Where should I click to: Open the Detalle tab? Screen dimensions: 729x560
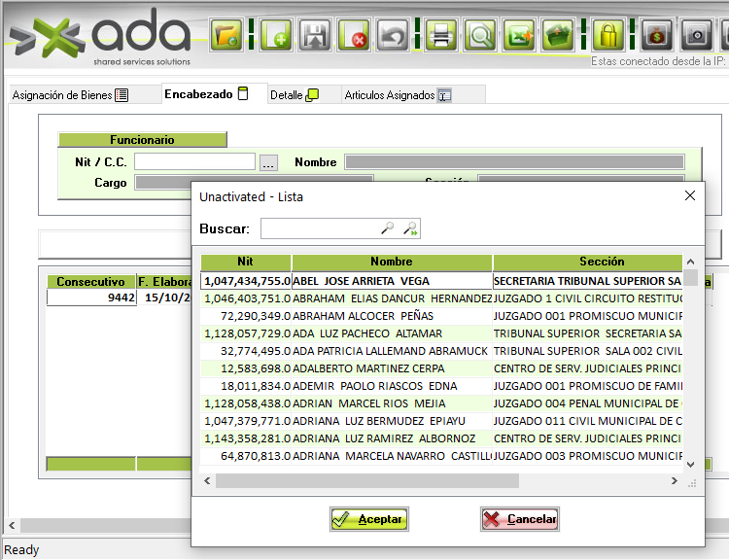[294, 95]
